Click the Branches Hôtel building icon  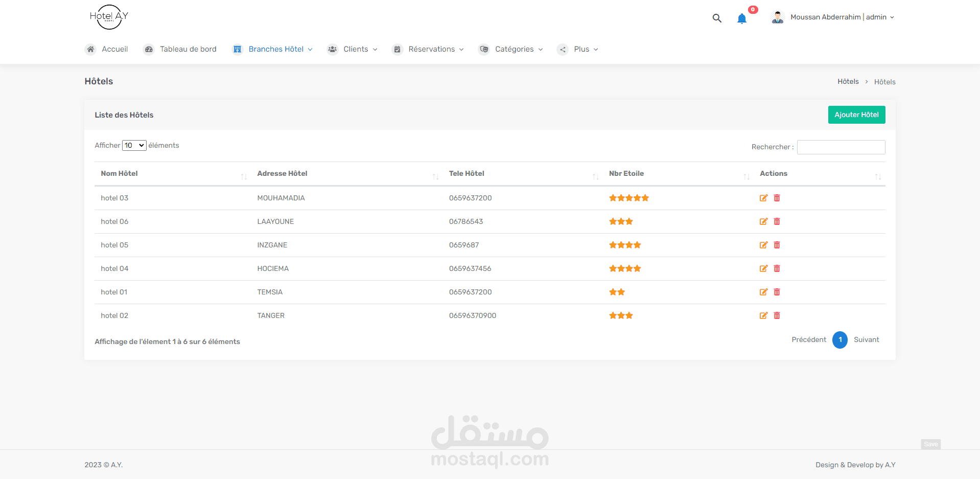(238, 50)
